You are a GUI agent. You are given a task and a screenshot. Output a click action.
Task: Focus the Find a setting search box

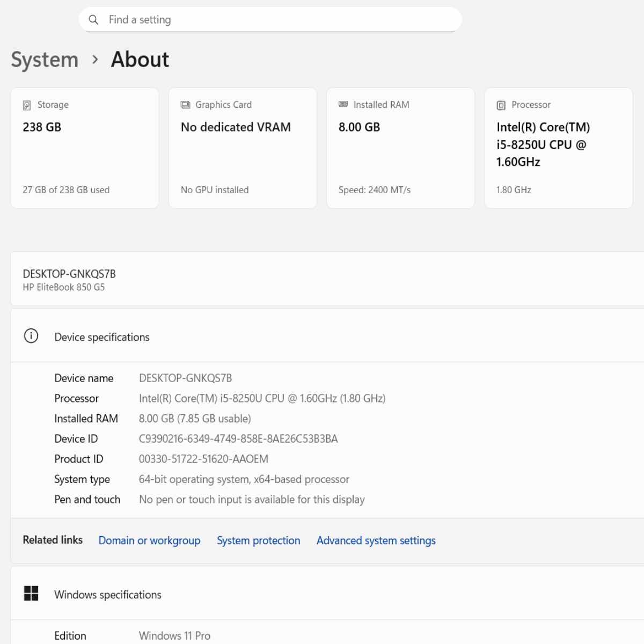click(270, 20)
